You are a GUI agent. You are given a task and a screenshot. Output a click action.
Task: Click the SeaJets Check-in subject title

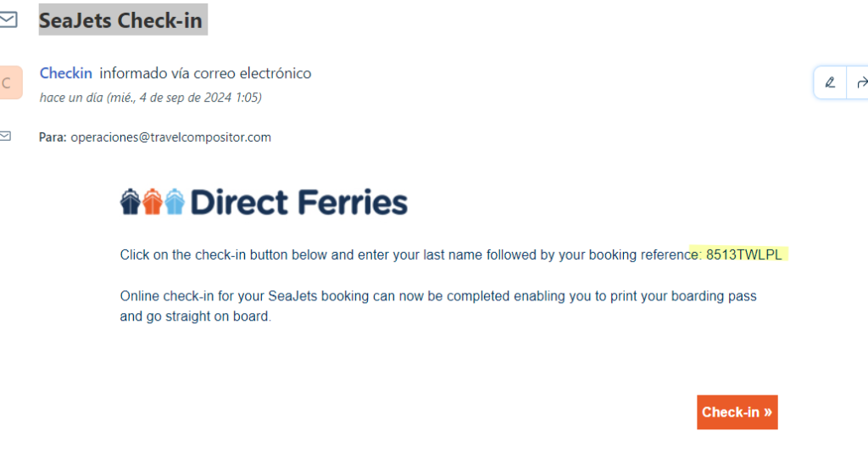point(120,20)
